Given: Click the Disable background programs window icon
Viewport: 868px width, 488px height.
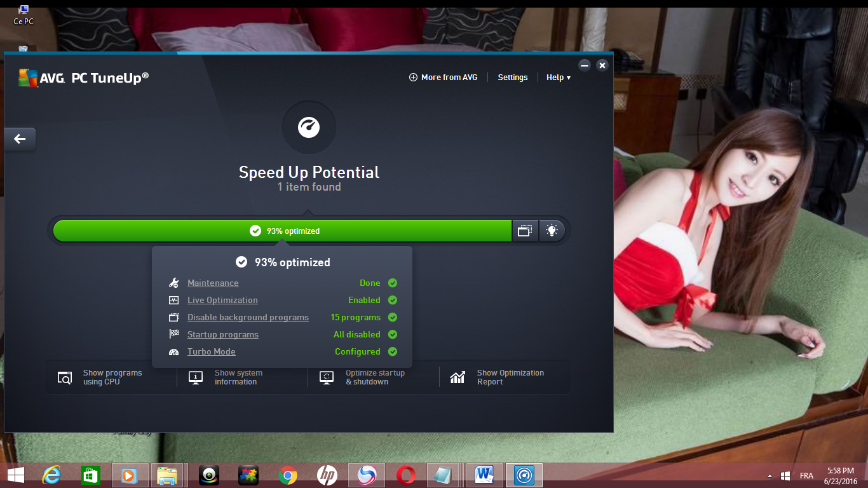Looking at the screenshot, I should click(174, 318).
